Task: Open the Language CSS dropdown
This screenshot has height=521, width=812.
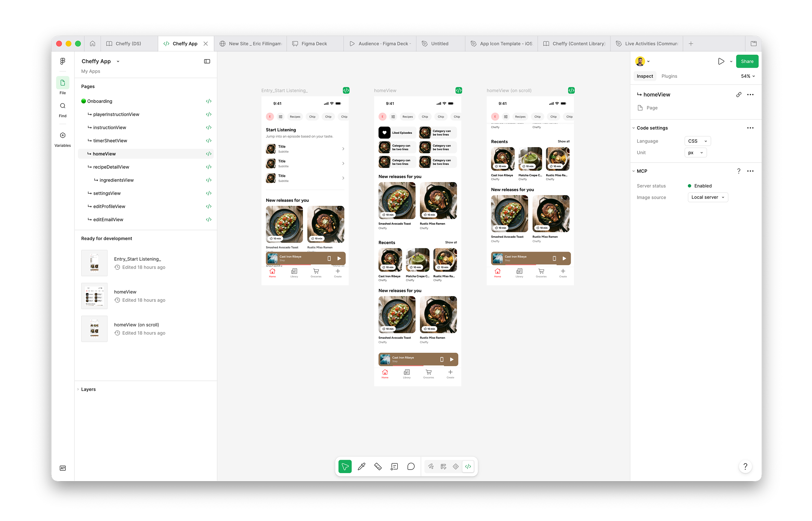Action: pyautogui.click(x=698, y=141)
